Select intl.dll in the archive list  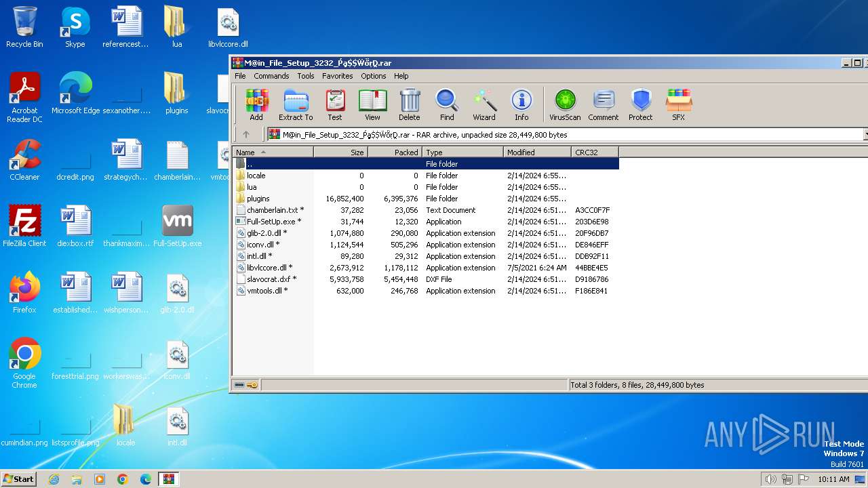pyautogui.click(x=425, y=256)
